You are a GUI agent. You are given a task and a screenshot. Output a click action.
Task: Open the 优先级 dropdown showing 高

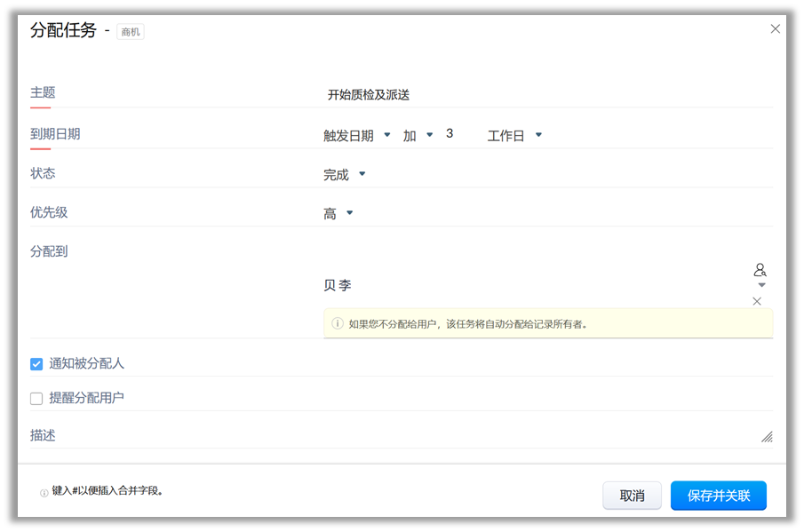[338, 214]
